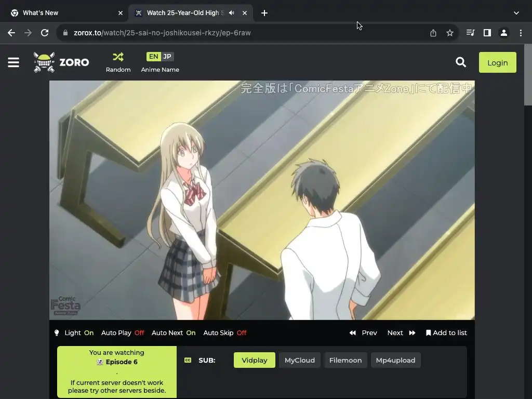This screenshot has height=399, width=532.
Task: Toggle Auto Play Off setting
Action: [x=123, y=333]
